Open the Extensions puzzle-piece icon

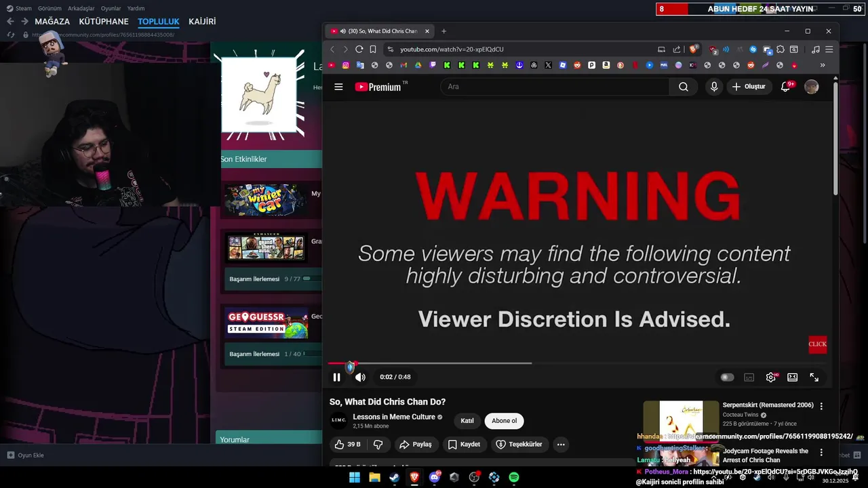coord(781,49)
